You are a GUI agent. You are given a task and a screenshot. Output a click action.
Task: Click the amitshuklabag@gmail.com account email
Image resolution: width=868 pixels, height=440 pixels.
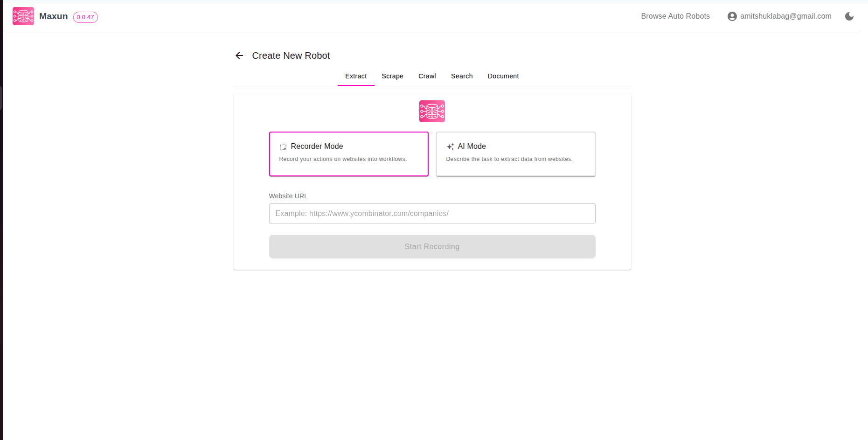[786, 16]
